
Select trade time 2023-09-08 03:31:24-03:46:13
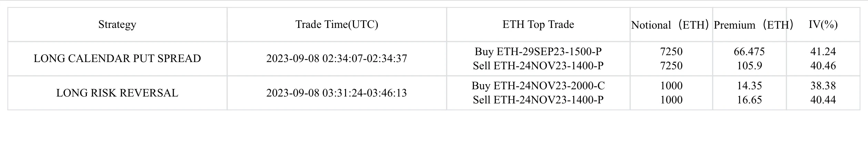[337, 93]
